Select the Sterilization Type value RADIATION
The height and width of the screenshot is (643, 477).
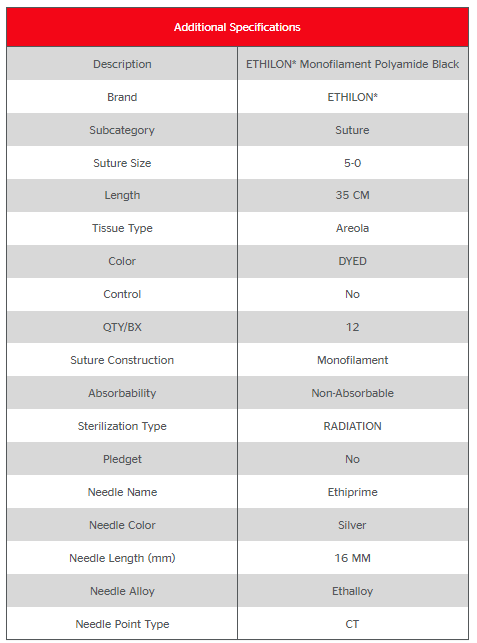(x=352, y=426)
